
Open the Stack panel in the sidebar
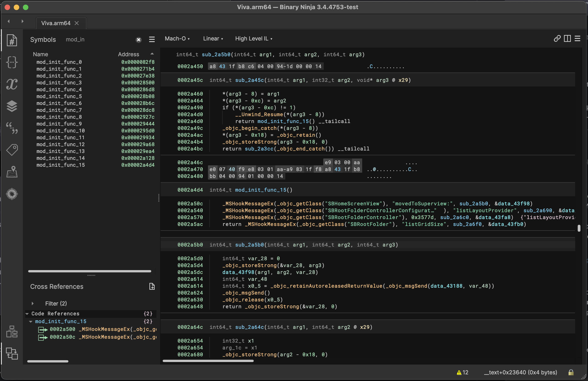click(12, 106)
